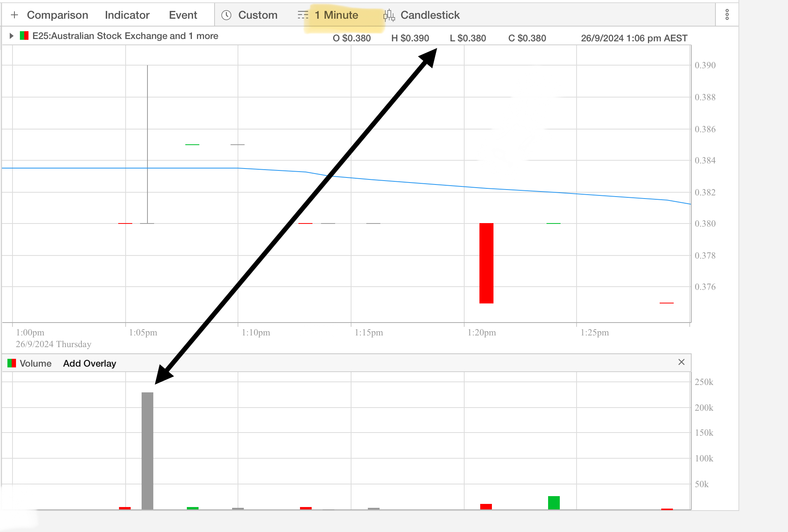Open the three-dot more options menu
This screenshot has width=788, height=532.
(x=727, y=15)
